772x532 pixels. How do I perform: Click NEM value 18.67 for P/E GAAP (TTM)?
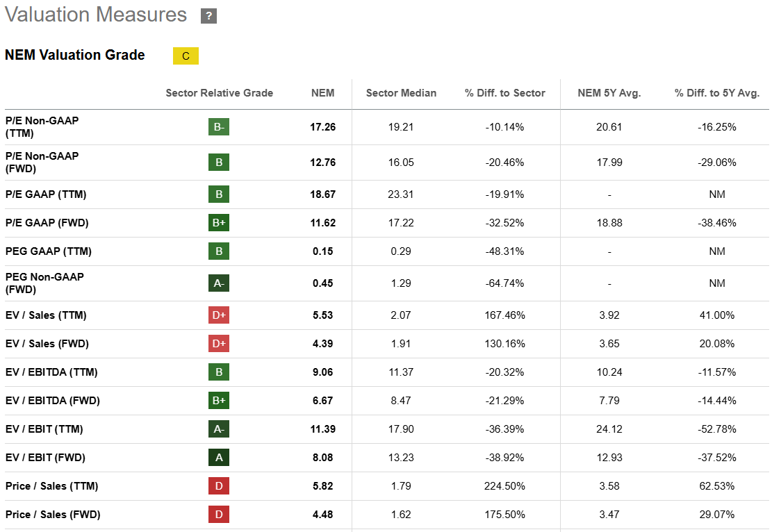click(323, 194)
